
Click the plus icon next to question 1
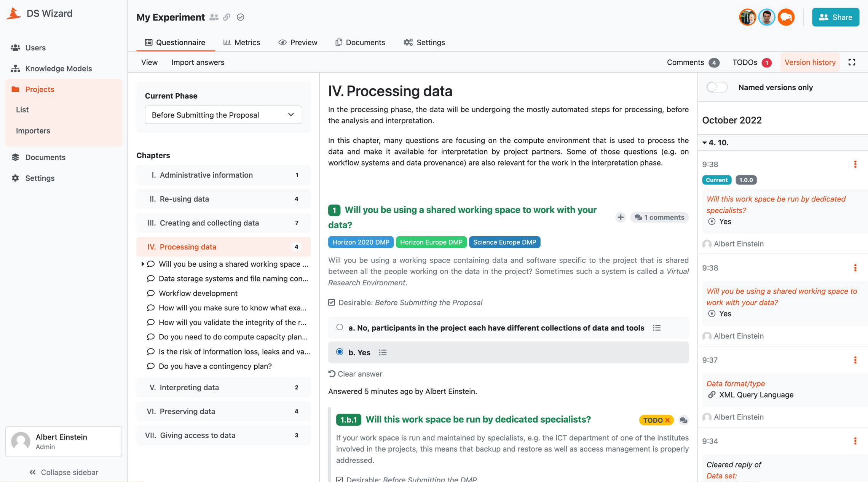[621, 217]
